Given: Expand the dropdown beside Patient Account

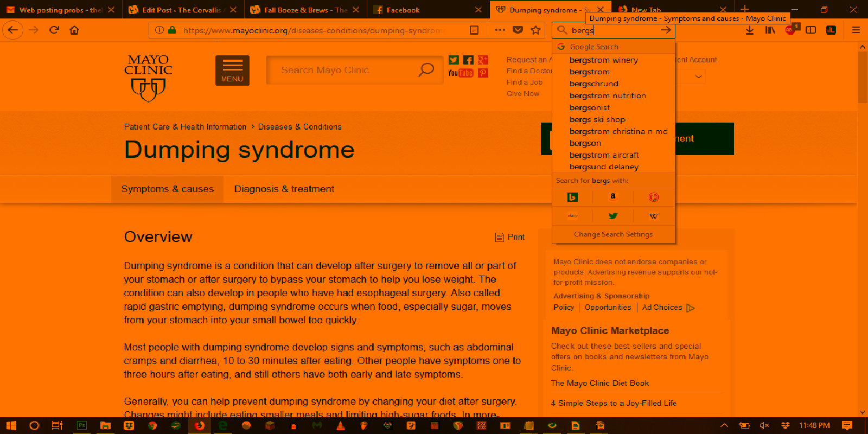Looking at the screenshot, I should coord(698,77).
